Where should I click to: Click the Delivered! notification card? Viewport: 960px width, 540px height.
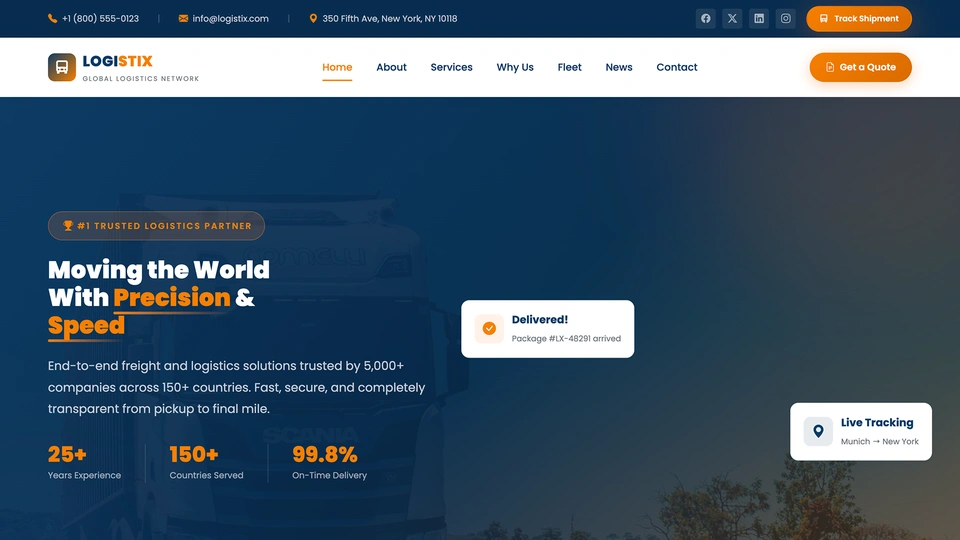tap(547, 329)
